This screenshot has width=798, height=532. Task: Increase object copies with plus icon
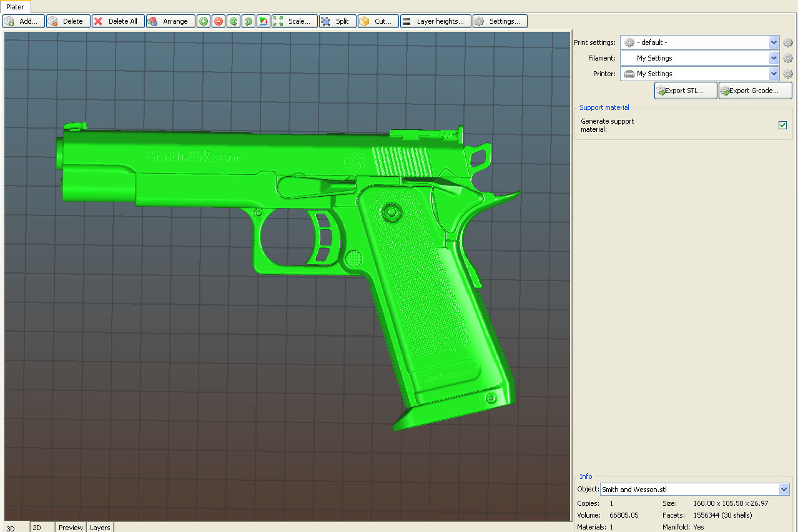(203, 21)
